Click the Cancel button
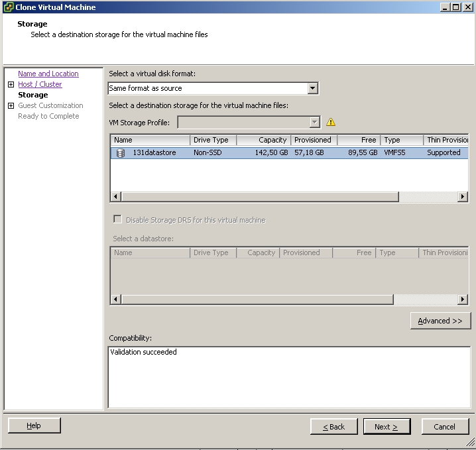 (x=445, y=427)
